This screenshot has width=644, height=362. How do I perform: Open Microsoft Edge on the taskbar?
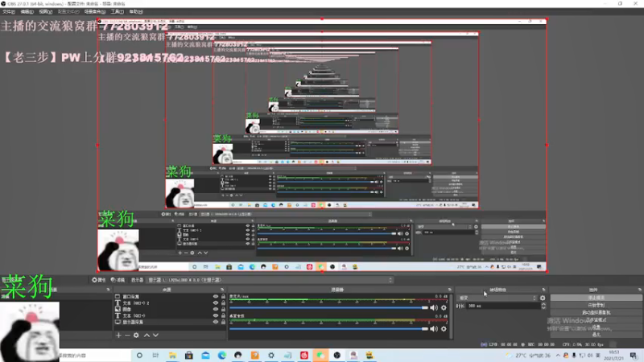[222, 356]
